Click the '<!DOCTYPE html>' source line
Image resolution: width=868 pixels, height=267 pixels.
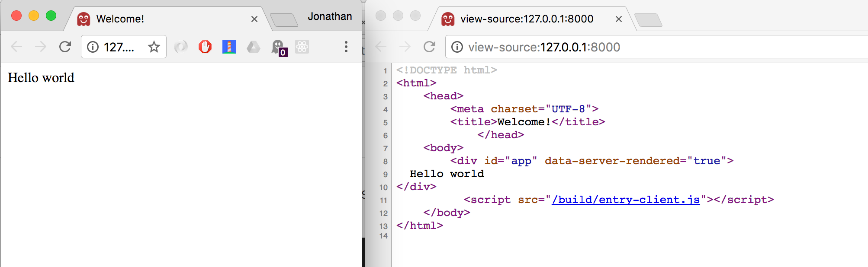pos(447,70)
